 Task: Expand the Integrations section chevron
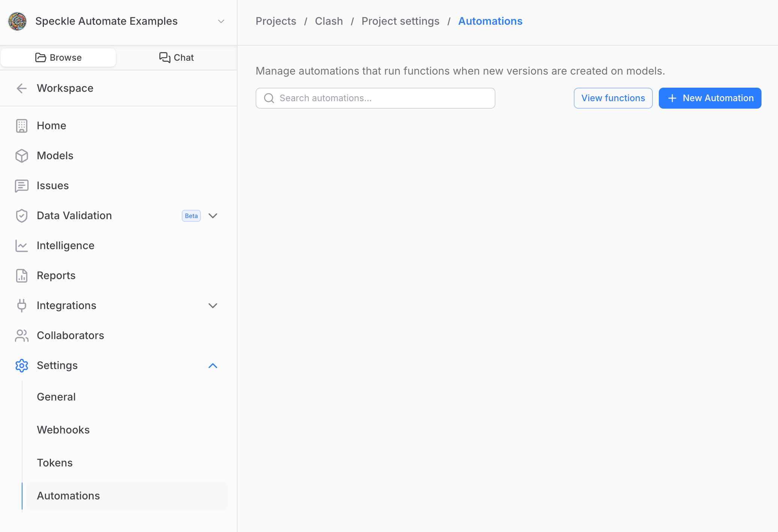point(213,306)
